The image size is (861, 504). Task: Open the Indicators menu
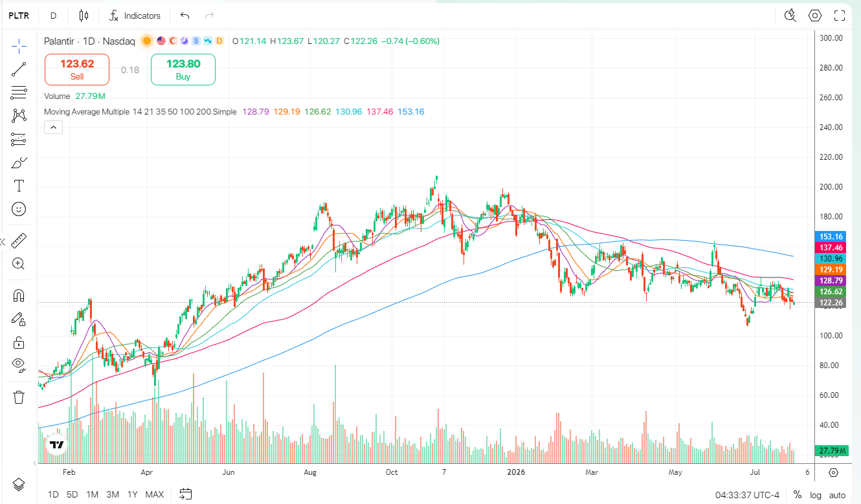[x=135, y=16]
